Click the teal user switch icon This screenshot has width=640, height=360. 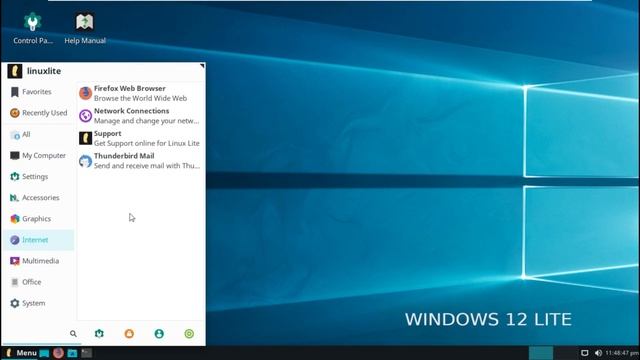[x=159, y=333]
